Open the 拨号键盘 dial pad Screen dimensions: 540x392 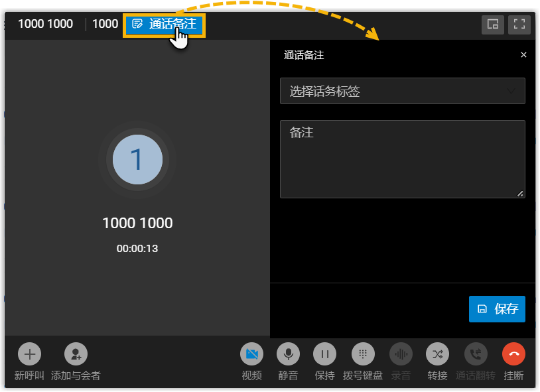click(x=362, y=354)
